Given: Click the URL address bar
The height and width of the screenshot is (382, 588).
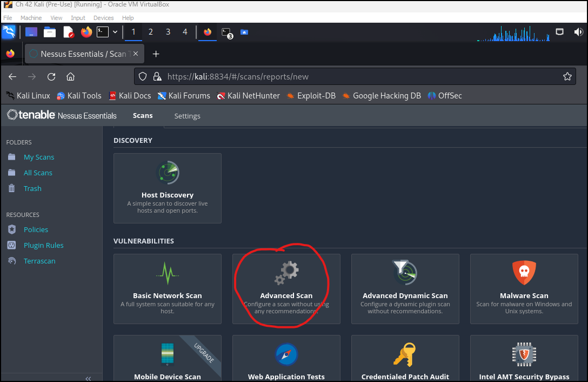Looking at the screenshot, I should (x=355, y=77).
